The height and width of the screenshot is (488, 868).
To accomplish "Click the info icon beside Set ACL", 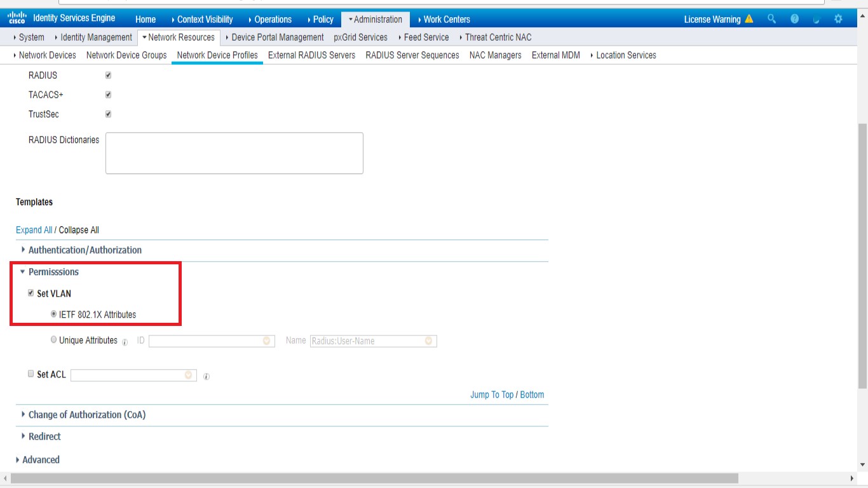I will (x=207, y=376).
